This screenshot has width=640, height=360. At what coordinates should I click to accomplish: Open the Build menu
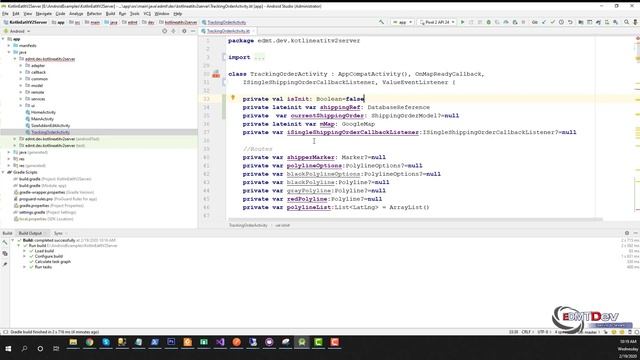tap(110, 13)
